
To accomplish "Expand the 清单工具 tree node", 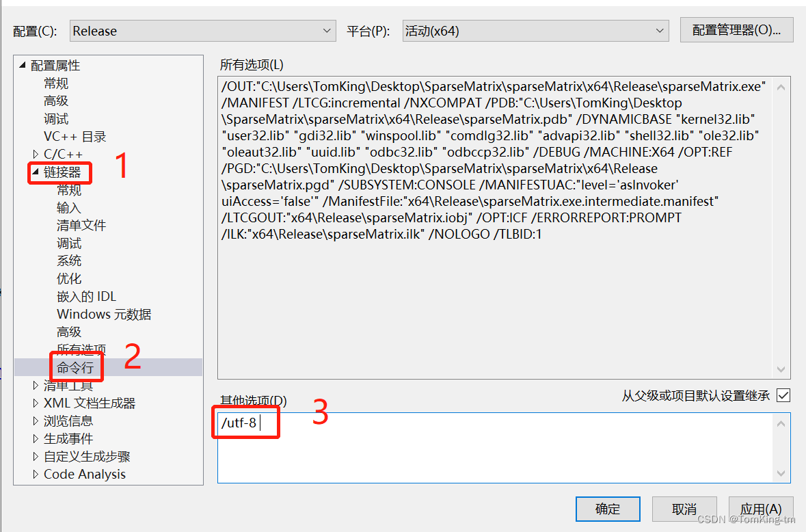I will 36,385.
